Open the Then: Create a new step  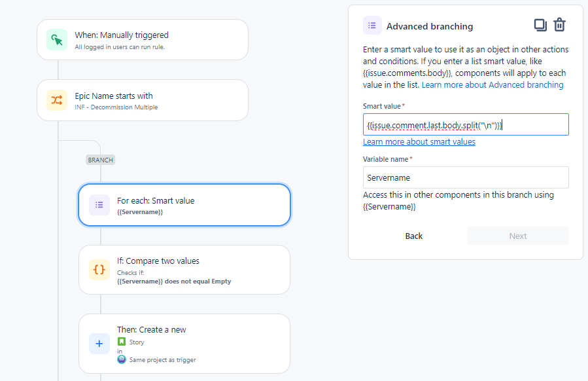(184, 344)
